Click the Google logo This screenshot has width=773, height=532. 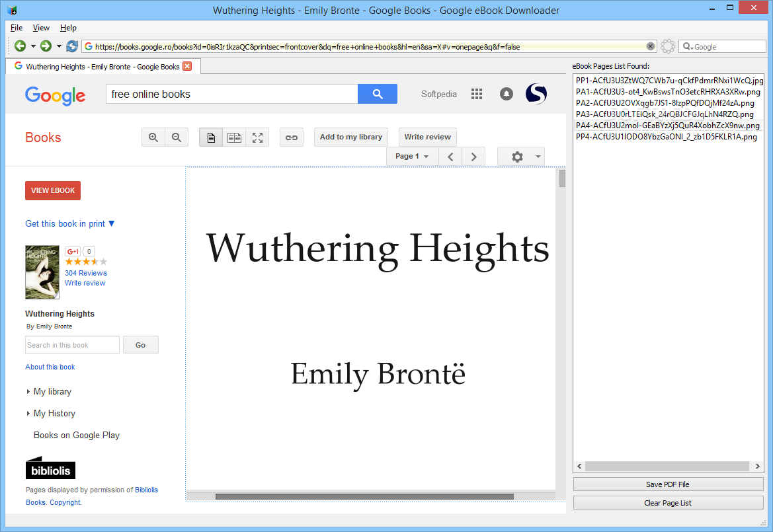click(56, 95)
